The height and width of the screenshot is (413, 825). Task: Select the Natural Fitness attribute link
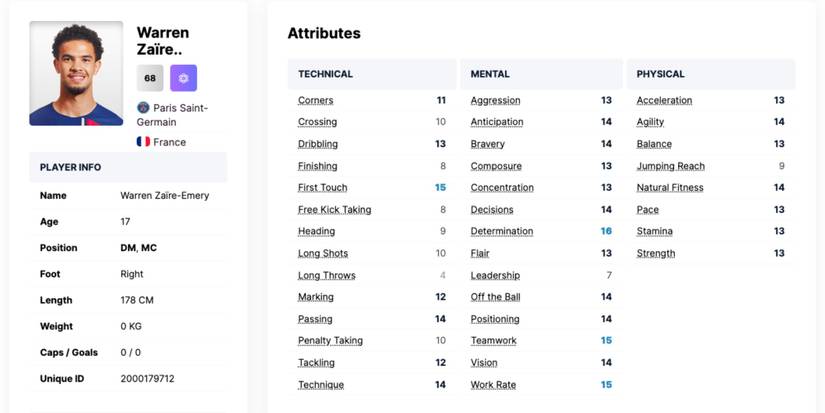[x=670, y=188]
